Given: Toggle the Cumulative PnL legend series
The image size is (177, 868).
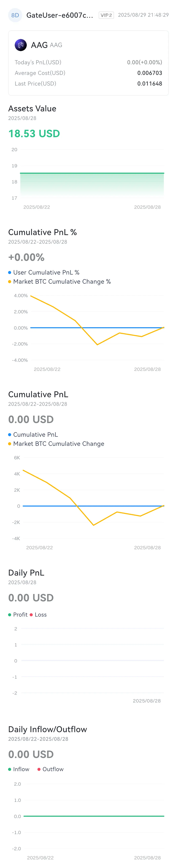Looking at the screenshot, I should (33, 434).
